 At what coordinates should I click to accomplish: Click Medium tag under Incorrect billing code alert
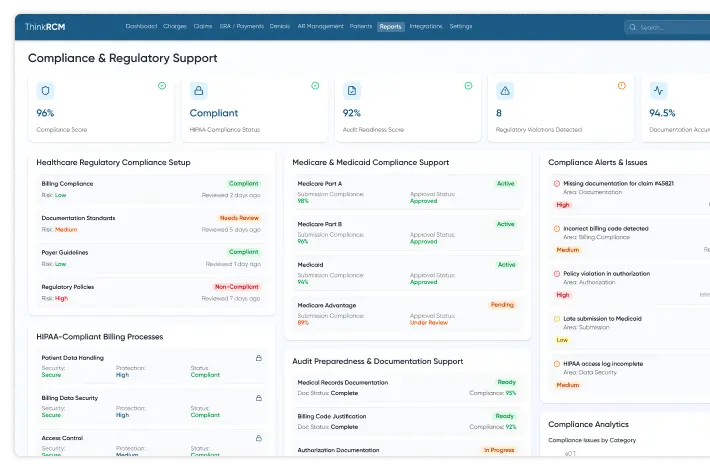pyautogui.click(x=568, y=250)
